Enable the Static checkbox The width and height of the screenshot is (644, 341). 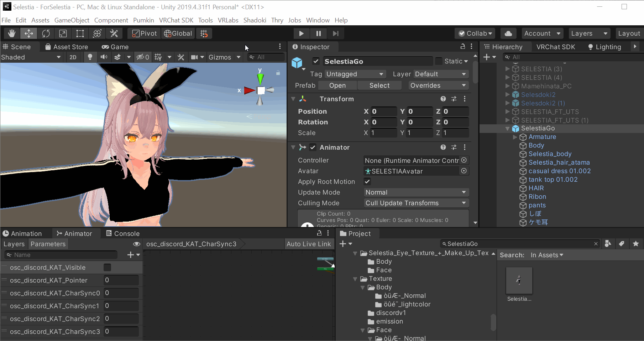[x=439, y=61]
